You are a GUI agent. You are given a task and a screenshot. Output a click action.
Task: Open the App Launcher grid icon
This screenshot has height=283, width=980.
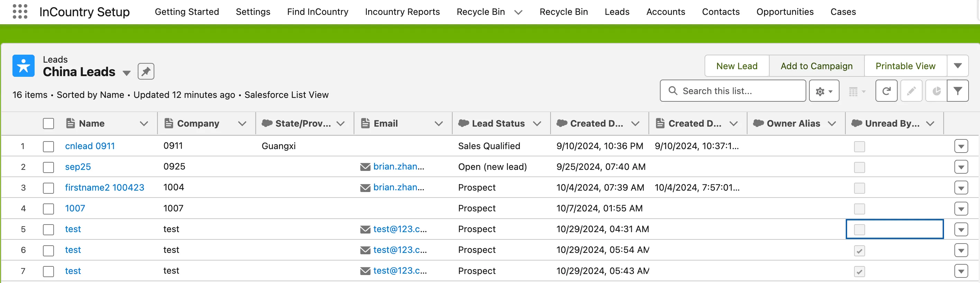point(20,11)
